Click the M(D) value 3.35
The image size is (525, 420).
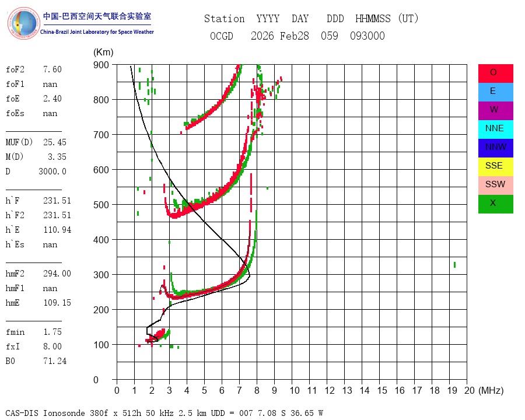(57, 157)
